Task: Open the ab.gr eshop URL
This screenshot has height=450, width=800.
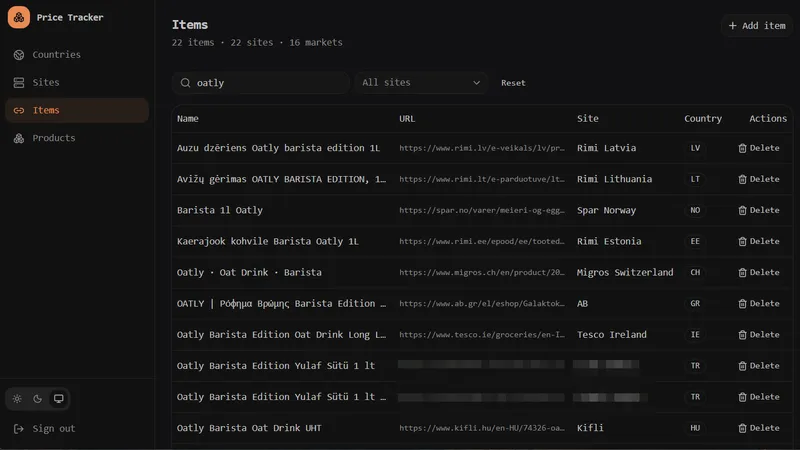Action: click(x=482, y=304)
